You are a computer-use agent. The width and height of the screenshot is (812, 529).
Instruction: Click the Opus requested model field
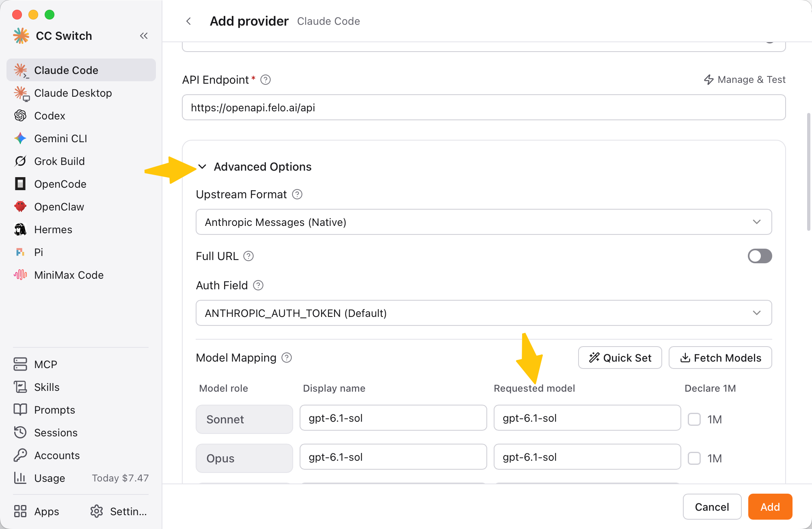[587, 457]
